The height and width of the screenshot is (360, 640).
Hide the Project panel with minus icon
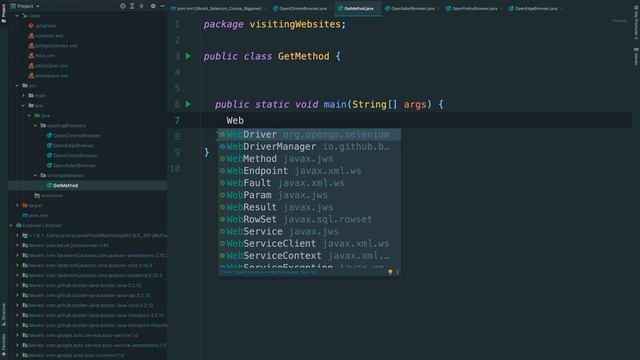tap(162, 6)
